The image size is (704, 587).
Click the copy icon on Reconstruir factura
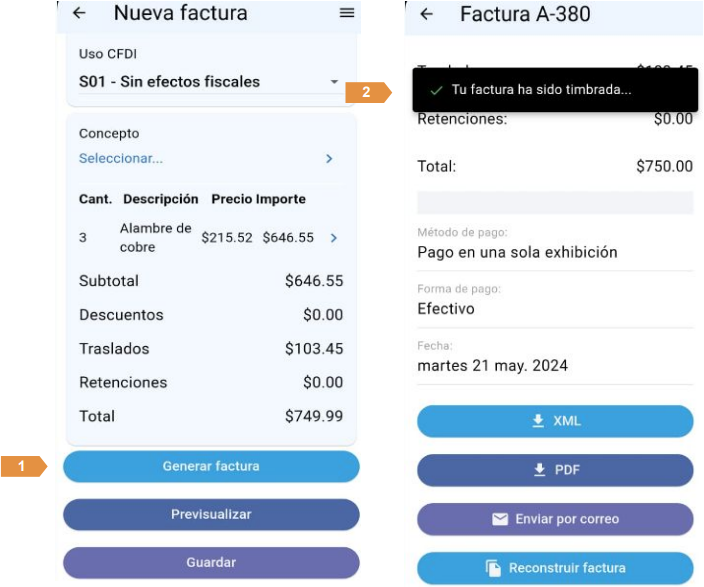(494, 568)
